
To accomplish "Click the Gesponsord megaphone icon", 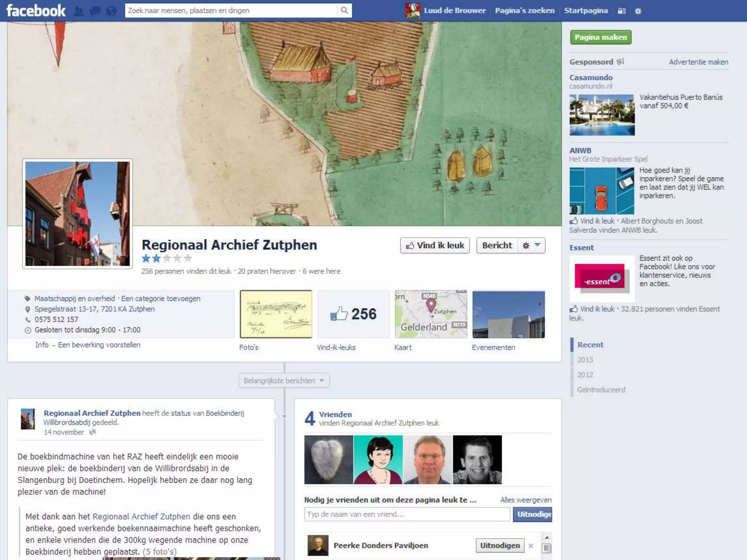I will [620, 62].
